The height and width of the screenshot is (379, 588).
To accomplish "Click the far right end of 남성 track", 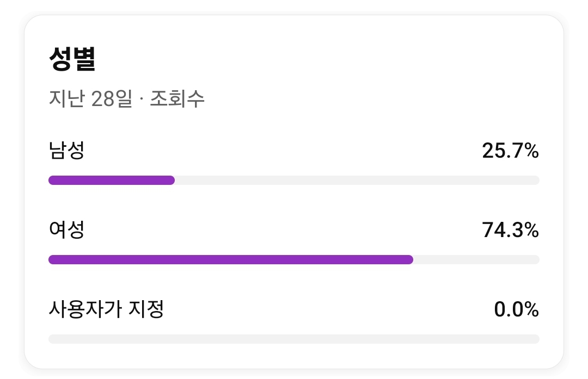I will pyautogui.click(x=536, y=181).
